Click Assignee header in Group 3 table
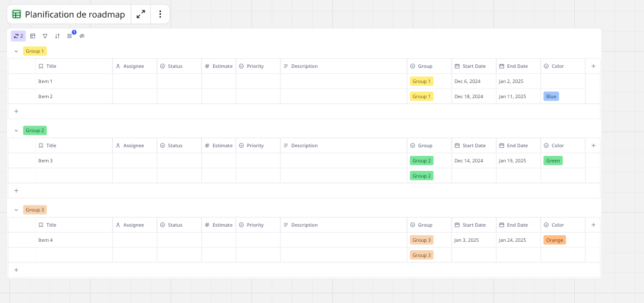The height and width of the screenshot is (303, 644). click(135, 225)
